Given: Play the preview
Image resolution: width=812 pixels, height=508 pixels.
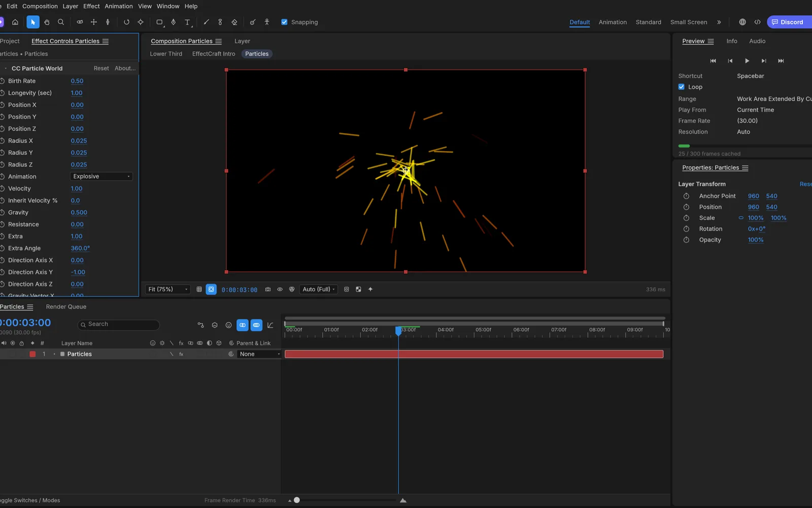Looking at the screenshot, I should pyautogui.click(x=747, y=61).
